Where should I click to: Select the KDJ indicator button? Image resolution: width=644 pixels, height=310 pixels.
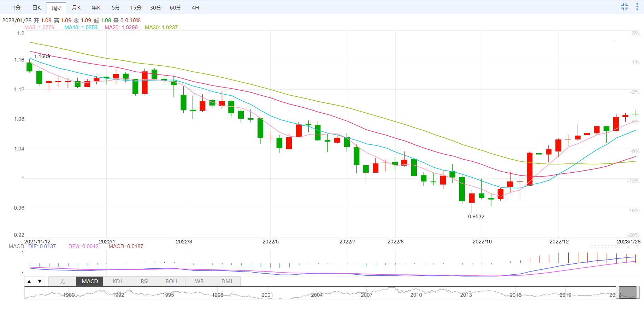pyautogui.click(x=117, y=281)
